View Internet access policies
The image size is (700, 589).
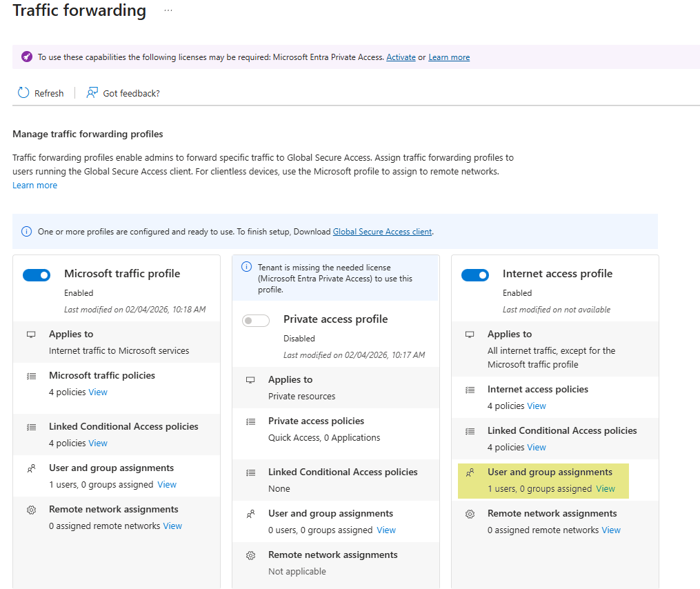[x=537, y=406]
